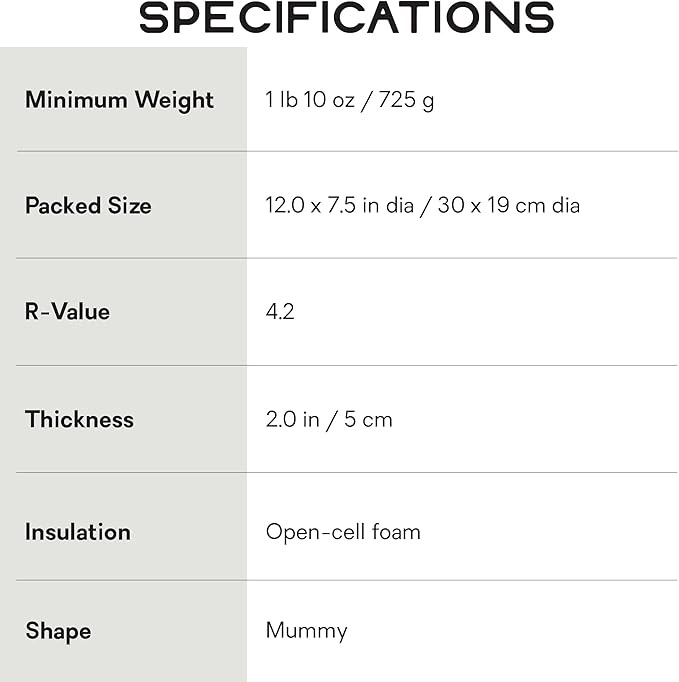Click the divider line below R-Value row
679x682 pixels.
pos(347,365)
